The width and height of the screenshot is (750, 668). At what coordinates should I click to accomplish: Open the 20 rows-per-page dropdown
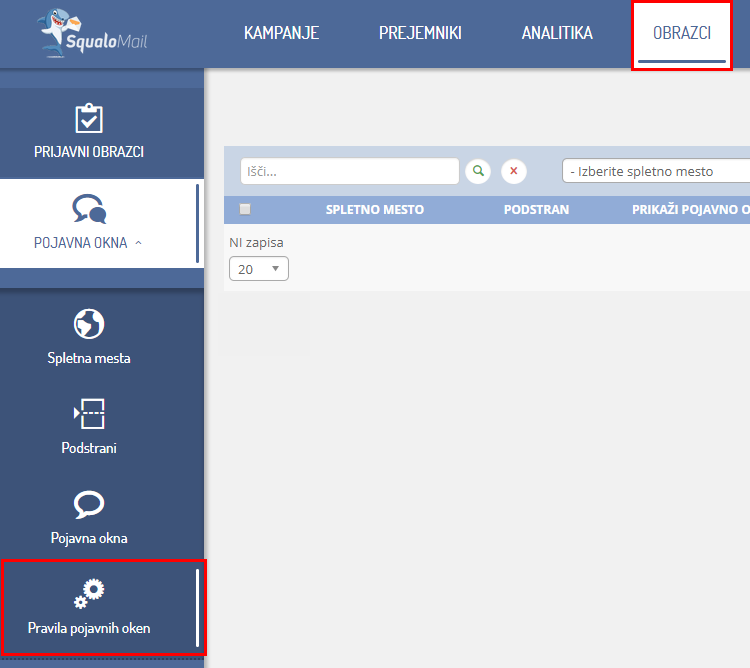click(x=259, y=269)
